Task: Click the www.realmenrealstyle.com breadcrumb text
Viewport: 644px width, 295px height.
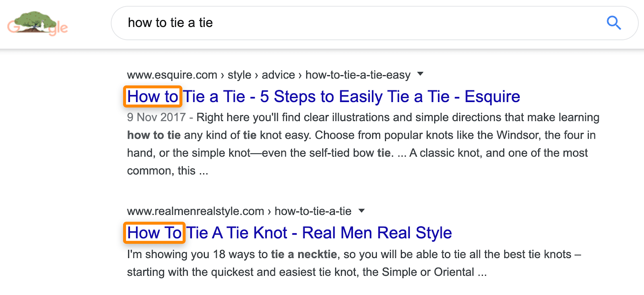Action: (195, 211)
